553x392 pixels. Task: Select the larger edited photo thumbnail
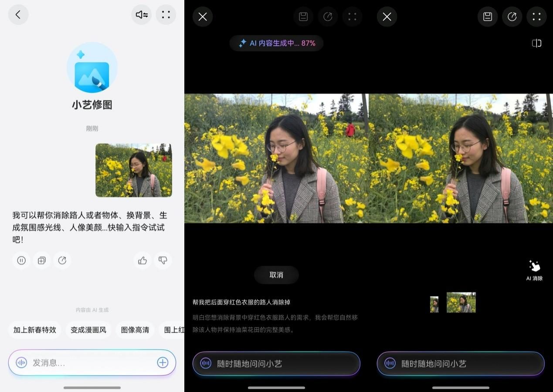coord(461,302)
